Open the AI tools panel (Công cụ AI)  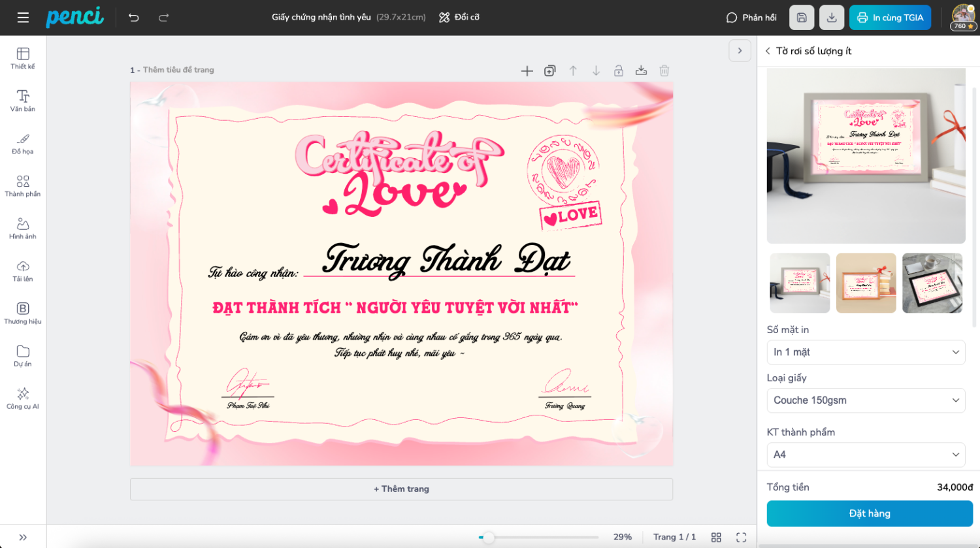[23, 398]
